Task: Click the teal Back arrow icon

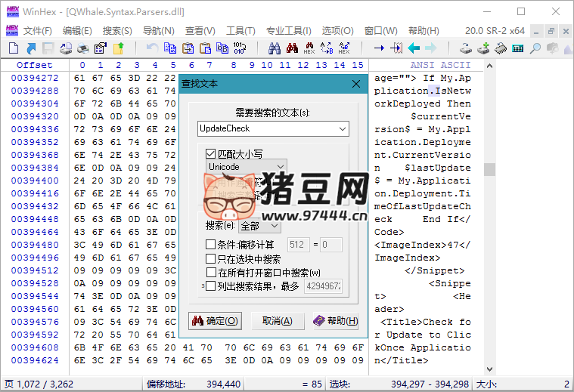Action: pyautogui.click(x=414, y=48)
